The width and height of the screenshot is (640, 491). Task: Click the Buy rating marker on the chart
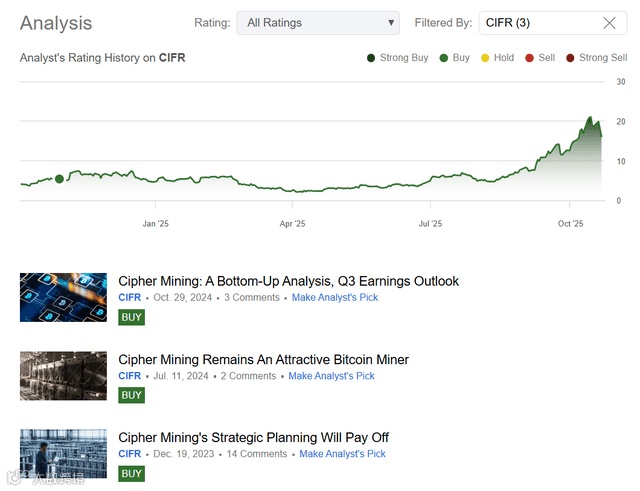point(59,179)
